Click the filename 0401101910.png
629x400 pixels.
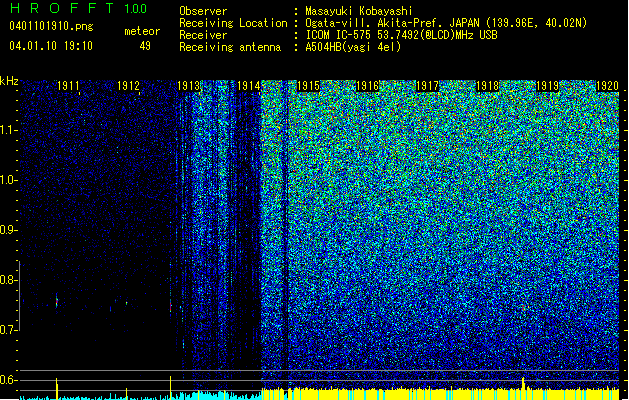51,26
